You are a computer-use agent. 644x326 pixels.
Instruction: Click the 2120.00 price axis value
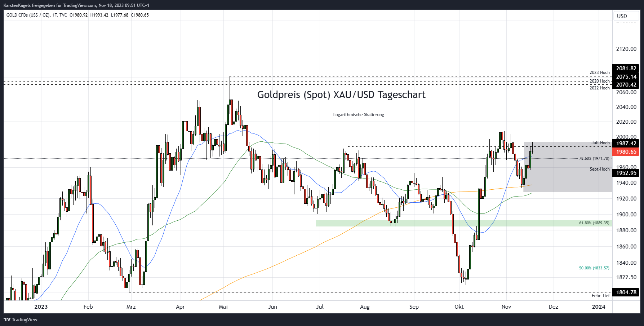pyautogui.click(x=626, y=49)
